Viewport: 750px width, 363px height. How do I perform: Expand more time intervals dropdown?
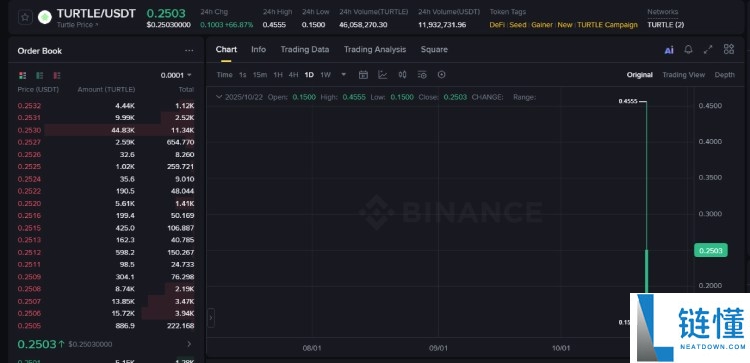pyautogui.click(x=343, y=75)
